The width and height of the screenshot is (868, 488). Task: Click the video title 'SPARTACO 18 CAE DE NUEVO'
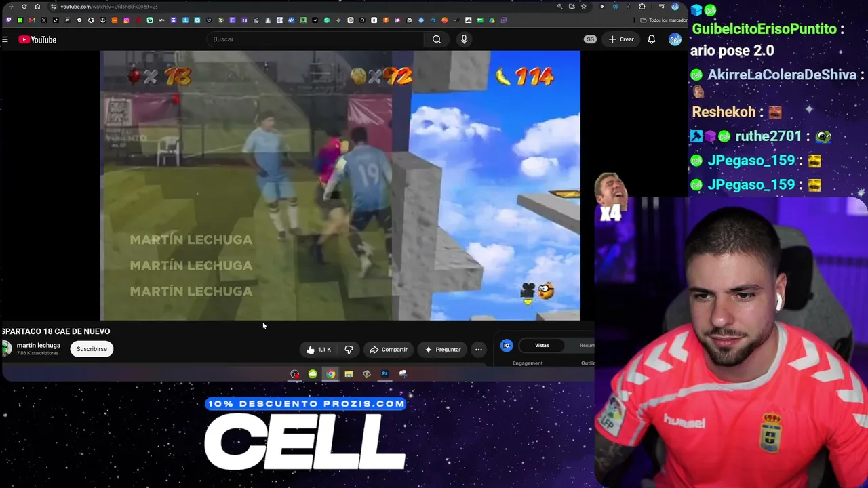pyautogui.click(x=56, y=331)
